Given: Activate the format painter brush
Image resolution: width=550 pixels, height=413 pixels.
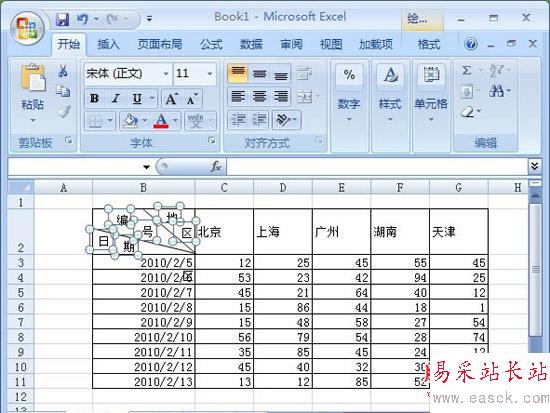Looking at the screenshot, I should (x=64, y=112).
